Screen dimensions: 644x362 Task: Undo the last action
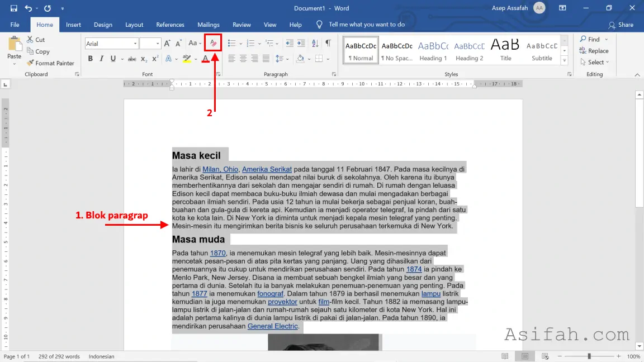pos(28,8)
